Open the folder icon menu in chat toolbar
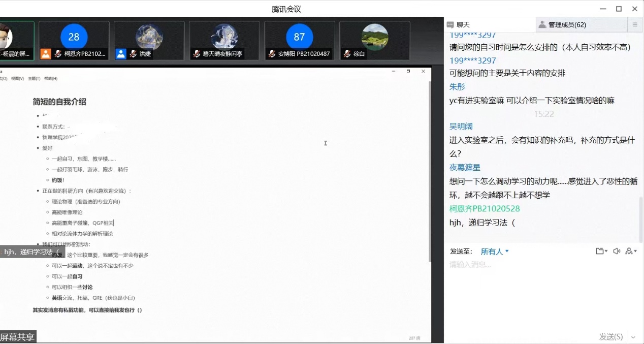 click(601, 251)
